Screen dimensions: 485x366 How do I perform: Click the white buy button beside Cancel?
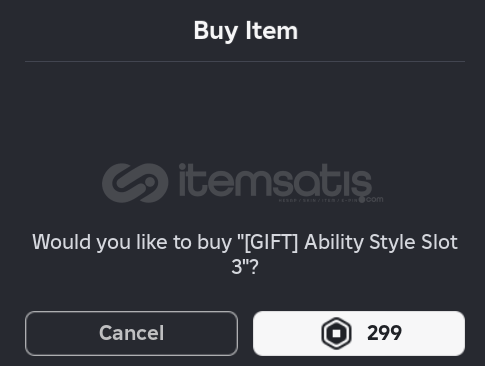[359, 333]
